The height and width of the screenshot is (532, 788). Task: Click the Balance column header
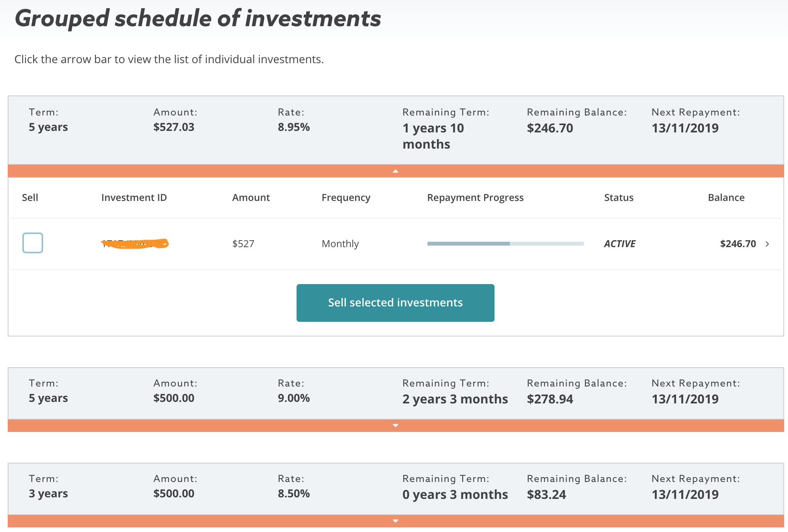[x=726, y=197]
